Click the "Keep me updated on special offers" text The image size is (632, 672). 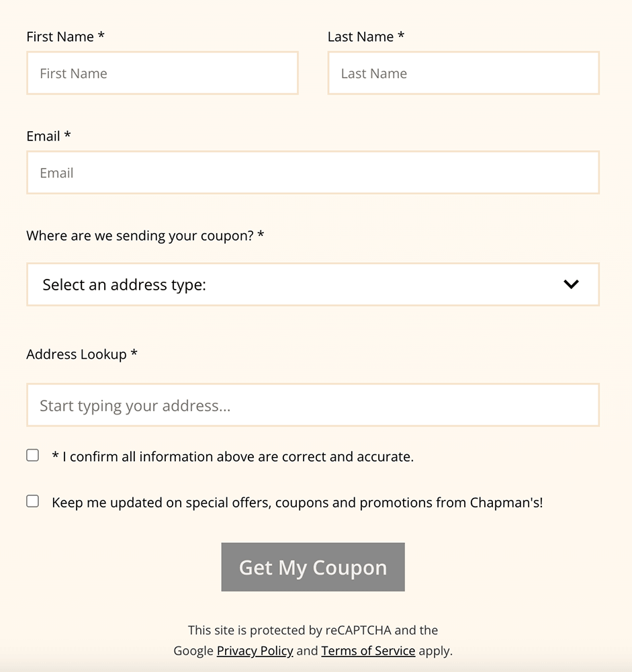click(x=297, y=503)
